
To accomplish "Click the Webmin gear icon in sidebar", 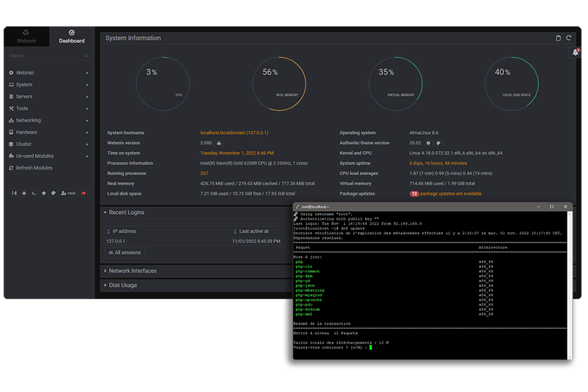I will [11, 73].
